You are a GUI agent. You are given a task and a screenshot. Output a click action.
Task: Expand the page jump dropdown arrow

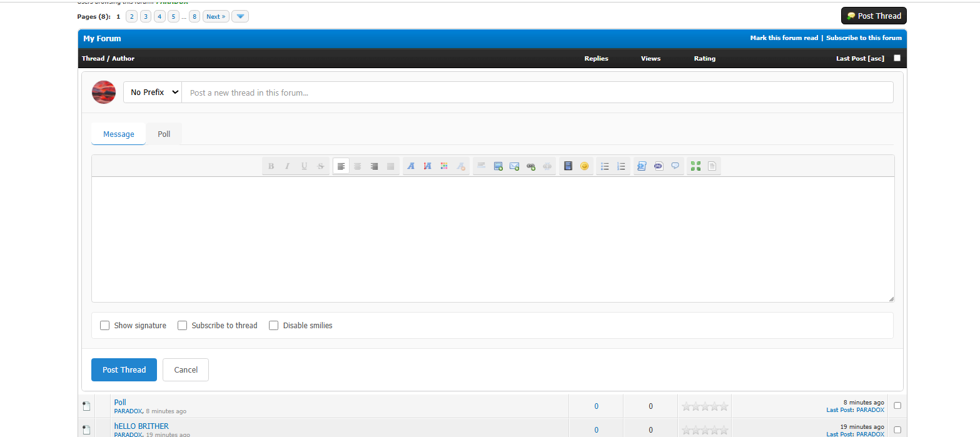pos(240,17)
